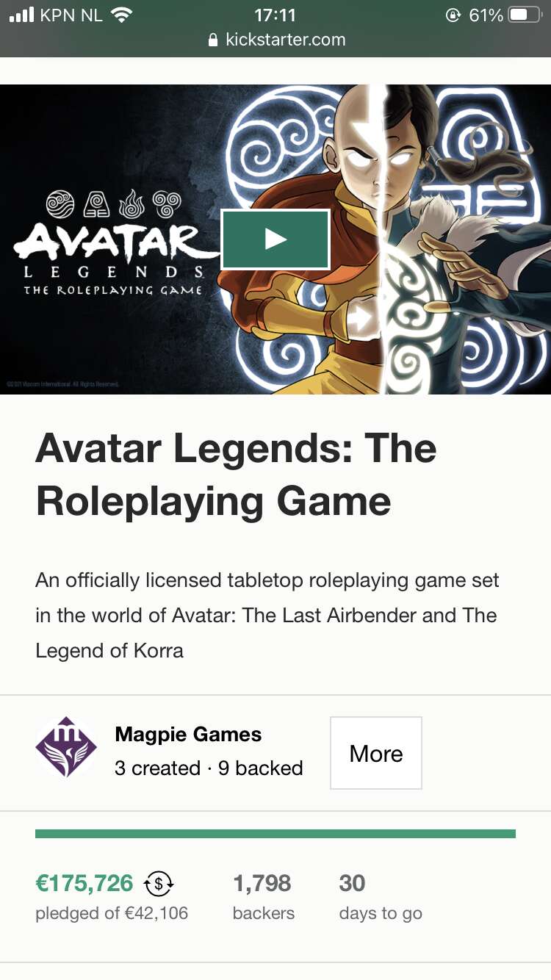The image size is (551, 980).
Task: Tap the green funding progress bar
Action: (x=275, y=834)
